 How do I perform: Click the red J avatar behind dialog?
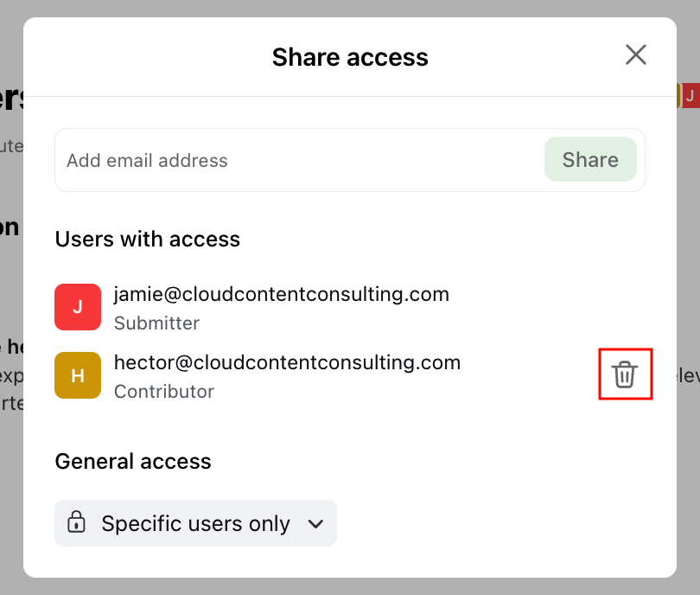click(690, 95)
